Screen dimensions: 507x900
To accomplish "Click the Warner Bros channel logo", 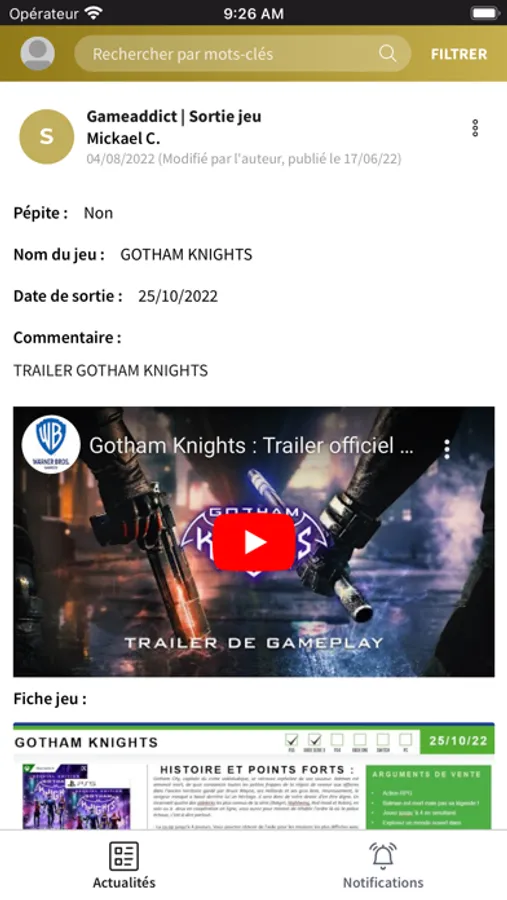I will click(51, 444).
